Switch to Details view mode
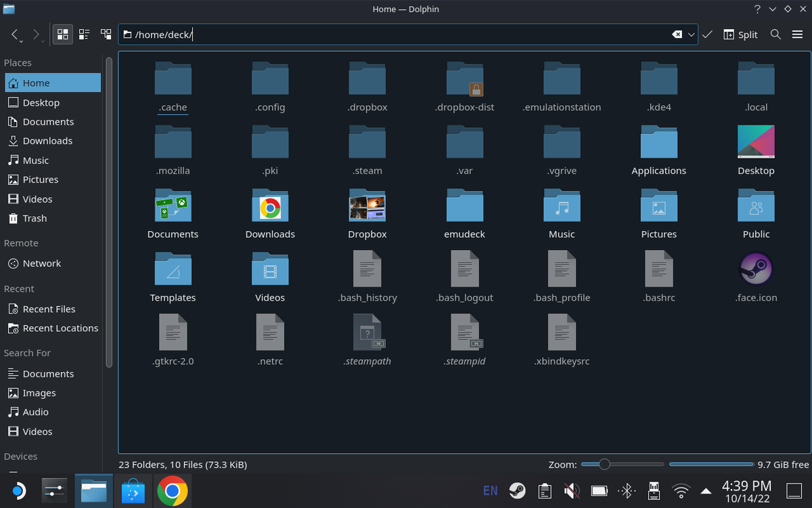Screen dimensions: 812x508 click(x=84, y=34)
